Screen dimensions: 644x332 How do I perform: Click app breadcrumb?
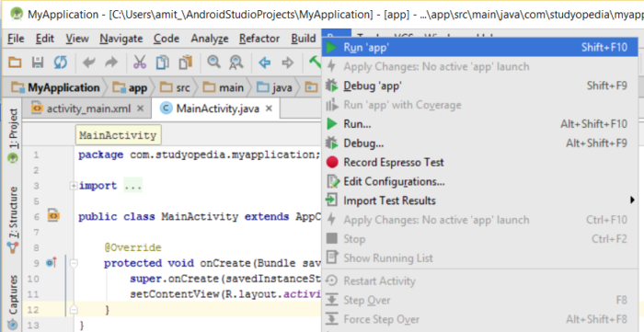(131, 87)
